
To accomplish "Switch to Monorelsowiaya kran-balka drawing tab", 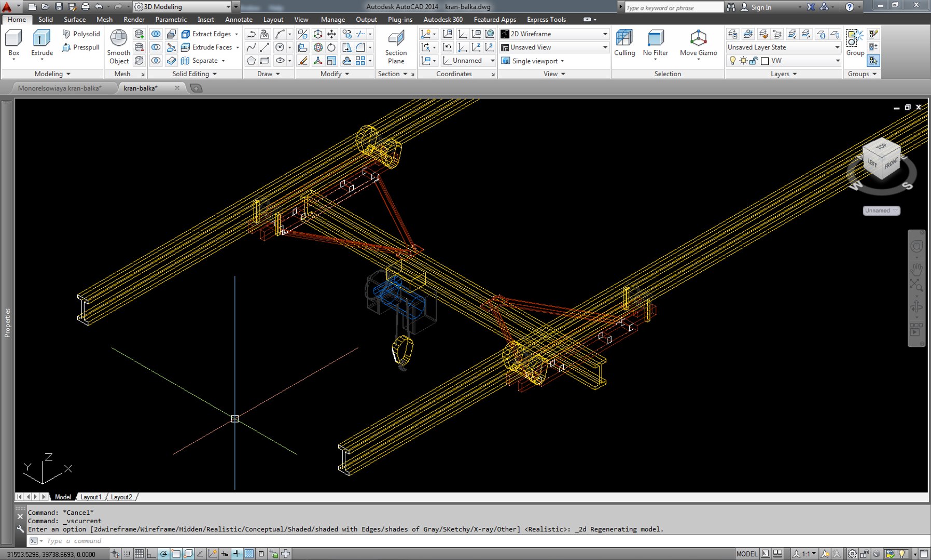I will [60, 88].
